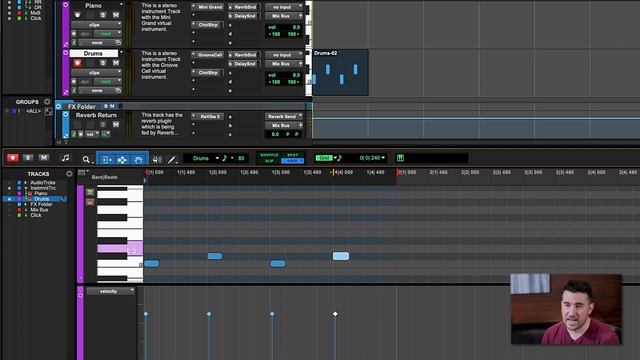Open the Mini Grand instrument insert
The width and height of the screenshot is (640, 360).
[208, 7]
